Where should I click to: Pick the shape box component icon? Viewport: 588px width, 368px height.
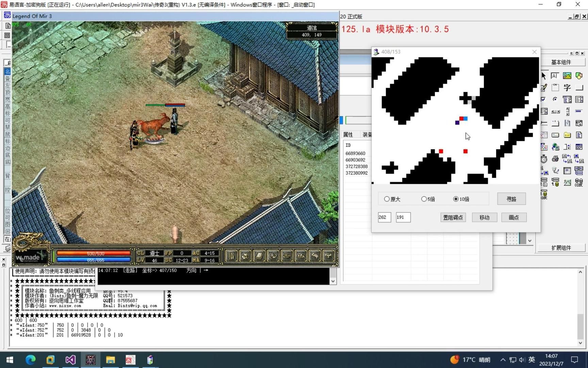tap(579, 76)
